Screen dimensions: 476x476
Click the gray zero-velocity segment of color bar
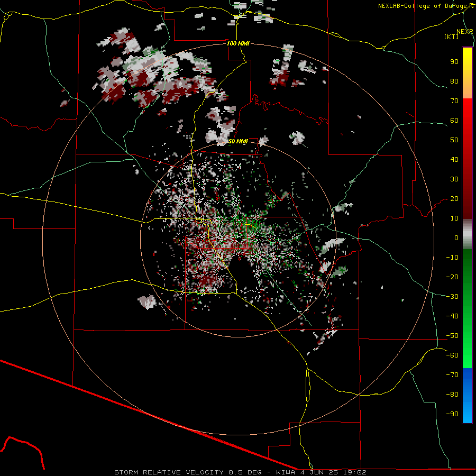coord(467,234)
